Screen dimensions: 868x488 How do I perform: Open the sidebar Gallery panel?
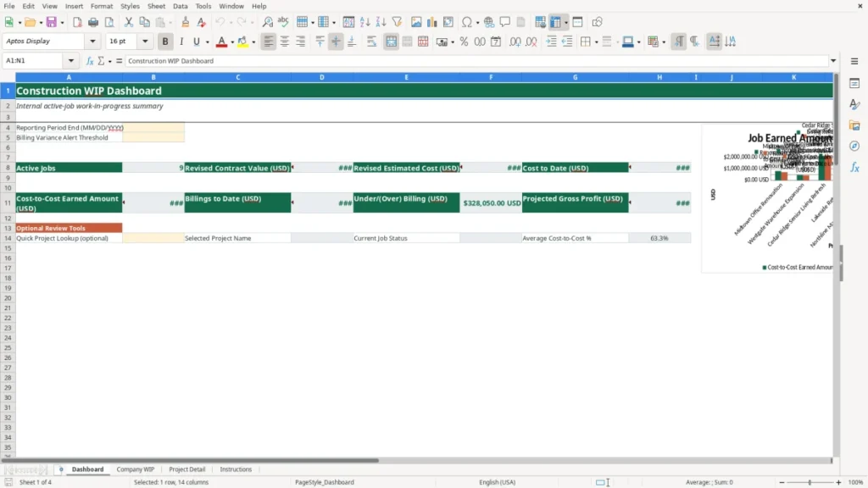pos(854,125)
